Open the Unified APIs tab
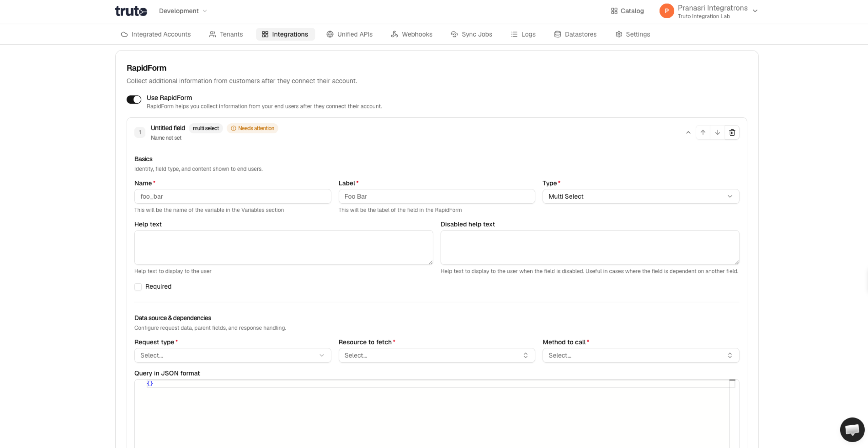Screen dimensions: 868x448 click(x=350, y=34)
